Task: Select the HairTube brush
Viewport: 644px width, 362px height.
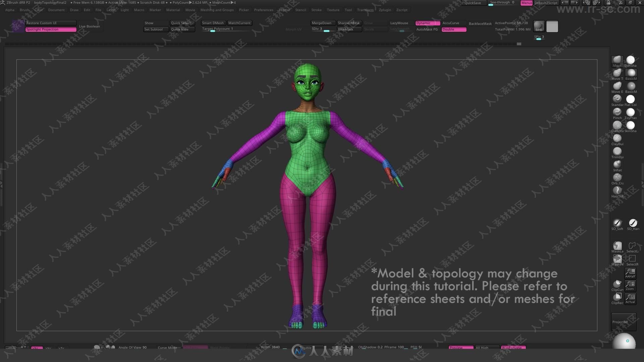Action: pyautogui.click(x=617, y=192)
